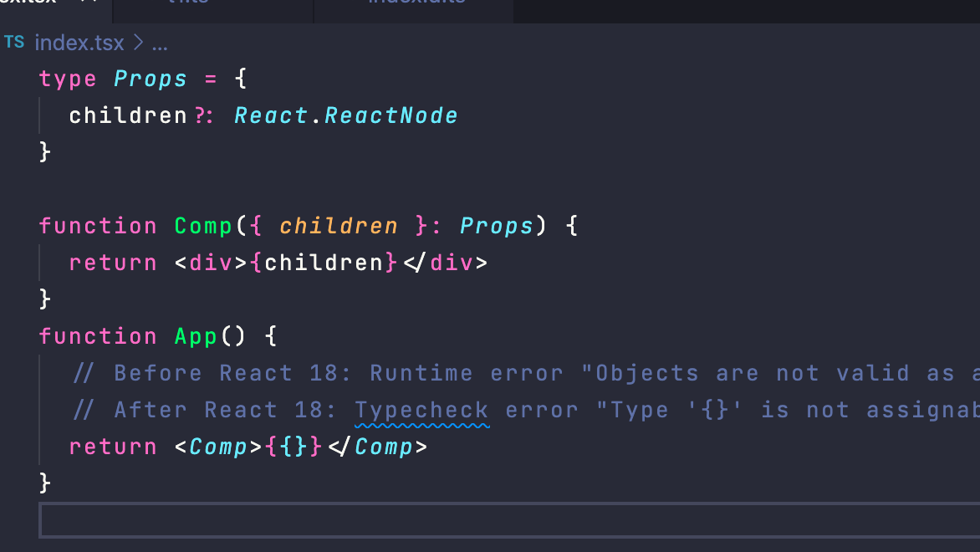Expand the breadcrumb chevron after index.tsx
This screenshot has width=980, height=552.
138,43
